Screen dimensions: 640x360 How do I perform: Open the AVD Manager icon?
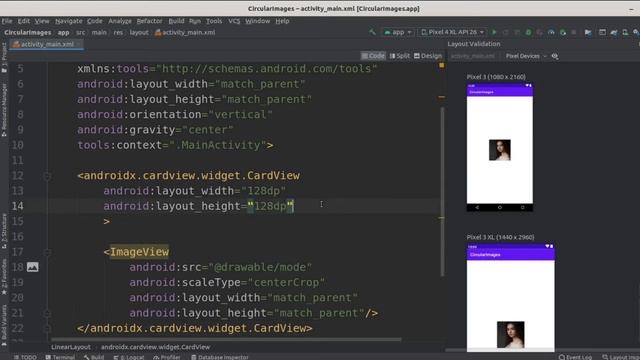click(625, 32)
